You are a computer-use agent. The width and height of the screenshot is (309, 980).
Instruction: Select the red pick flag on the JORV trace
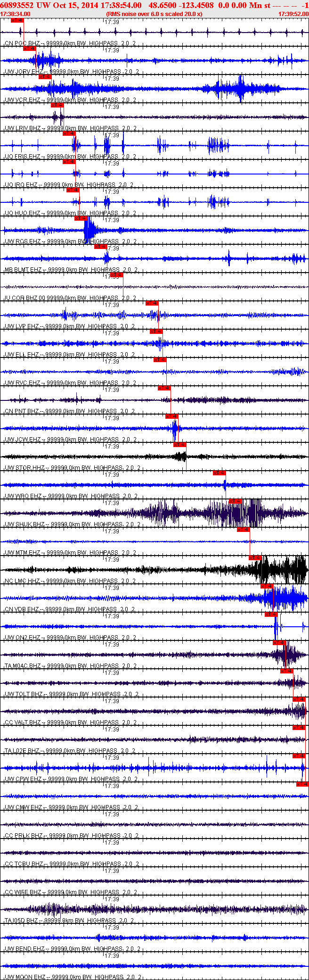pos(30,49)
